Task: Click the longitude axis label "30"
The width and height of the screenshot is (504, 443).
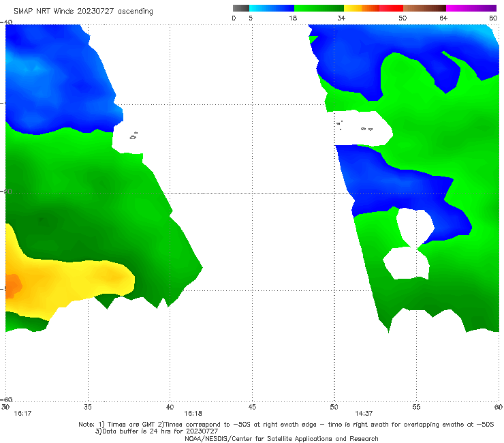Action: point(5,407)
